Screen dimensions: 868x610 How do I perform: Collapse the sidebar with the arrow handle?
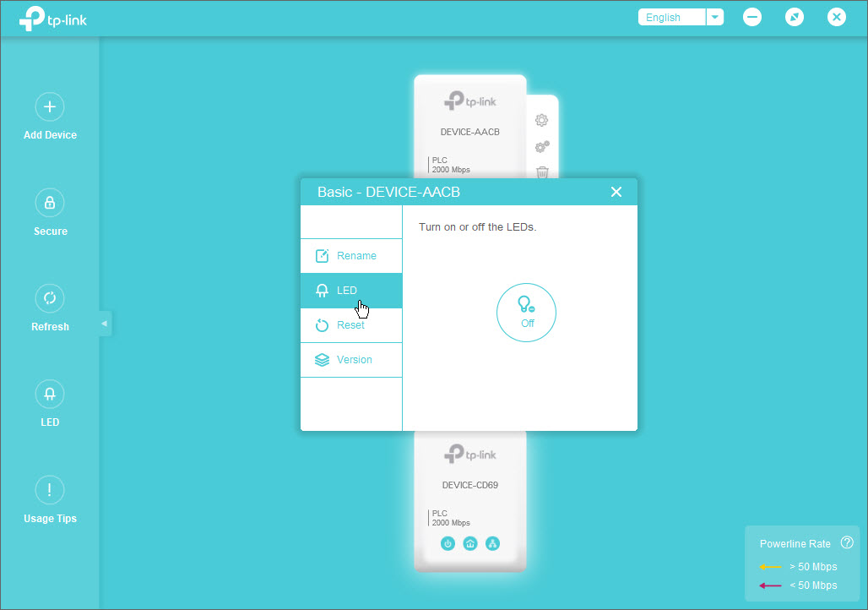(106, 324)
